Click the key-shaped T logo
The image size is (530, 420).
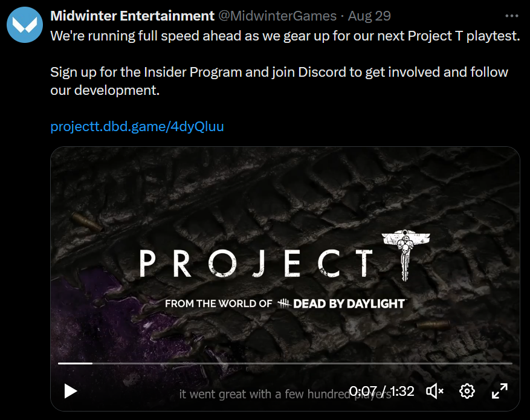[x=406, y=255]
